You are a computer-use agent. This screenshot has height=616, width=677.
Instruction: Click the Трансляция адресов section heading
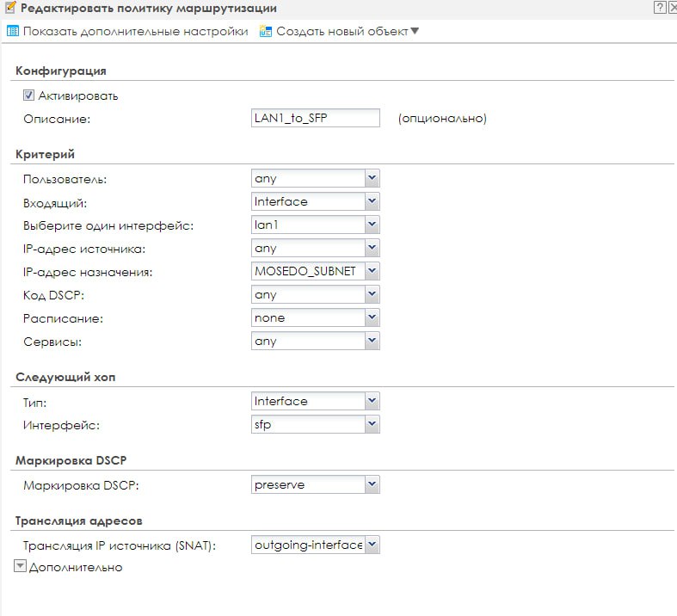[x=79, y=521]
